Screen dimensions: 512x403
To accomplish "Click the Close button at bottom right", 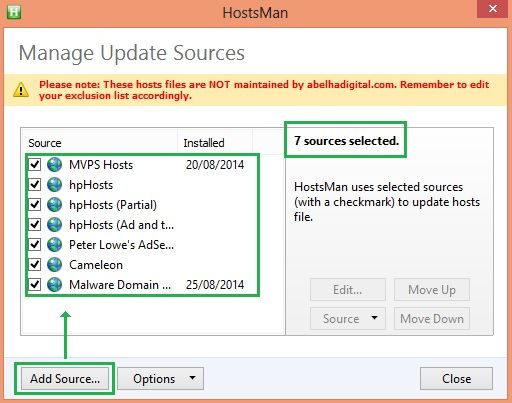I will [x=456, y=379].
